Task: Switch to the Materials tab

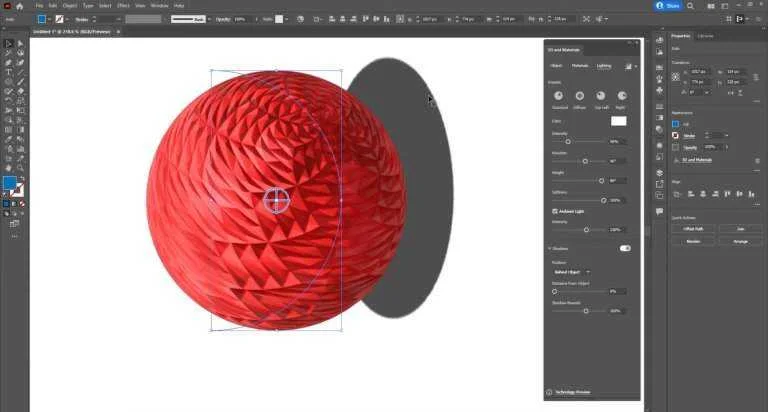Action: click(x=579, y=66)
